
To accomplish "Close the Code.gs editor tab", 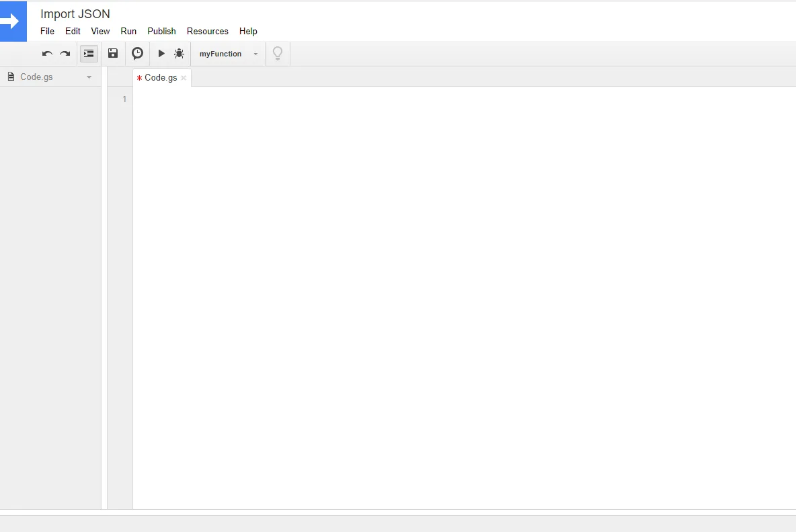I will (x=184, y=78).
